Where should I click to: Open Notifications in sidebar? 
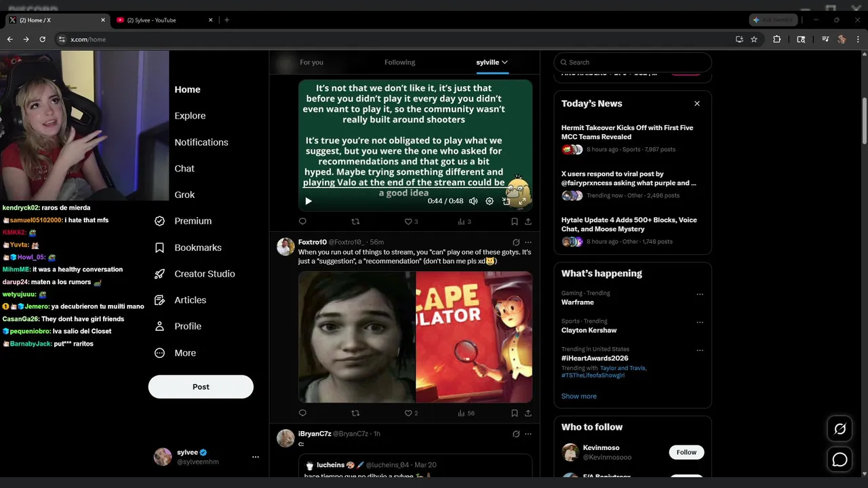pyautogui.click(x=201, y=142)
